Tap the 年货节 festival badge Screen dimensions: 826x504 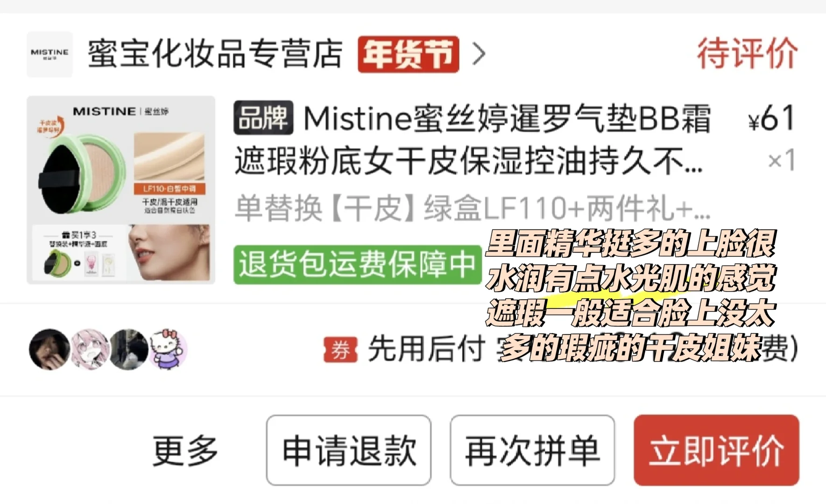click(x=409, y=54)
